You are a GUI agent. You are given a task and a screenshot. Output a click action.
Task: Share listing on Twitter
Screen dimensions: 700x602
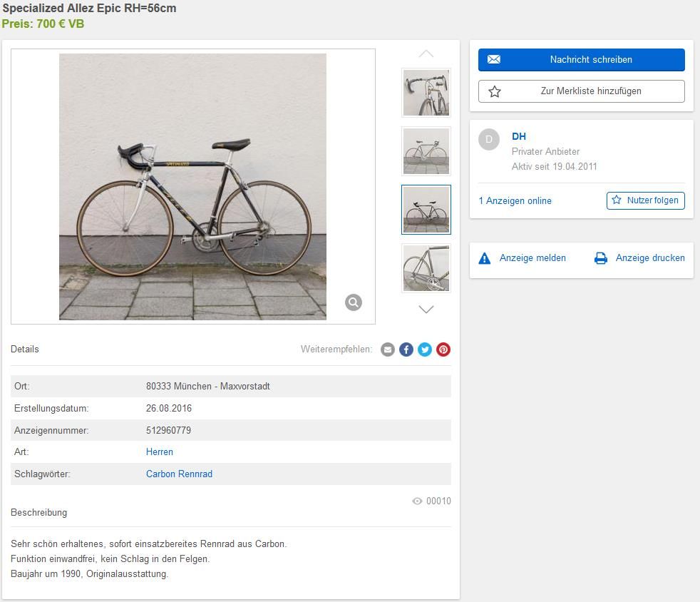(425, 350)
